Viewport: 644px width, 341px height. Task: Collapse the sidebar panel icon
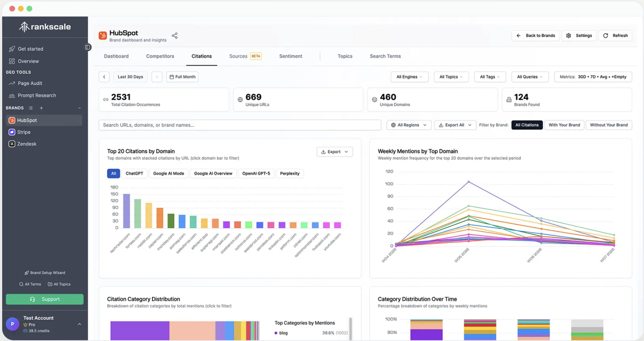pos(87,47)
